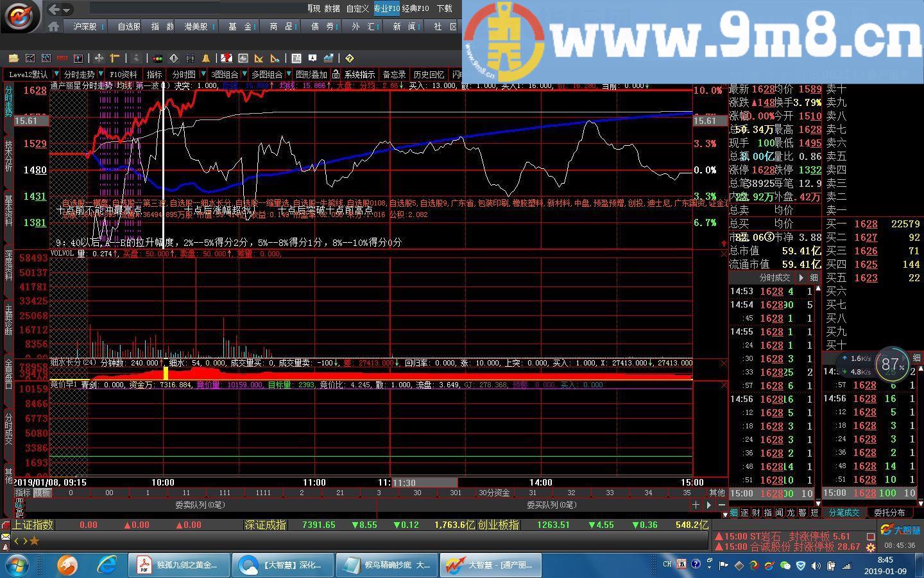Open Internet Explorer from the taskbar

pyautogui.click(x=107, y=565)
